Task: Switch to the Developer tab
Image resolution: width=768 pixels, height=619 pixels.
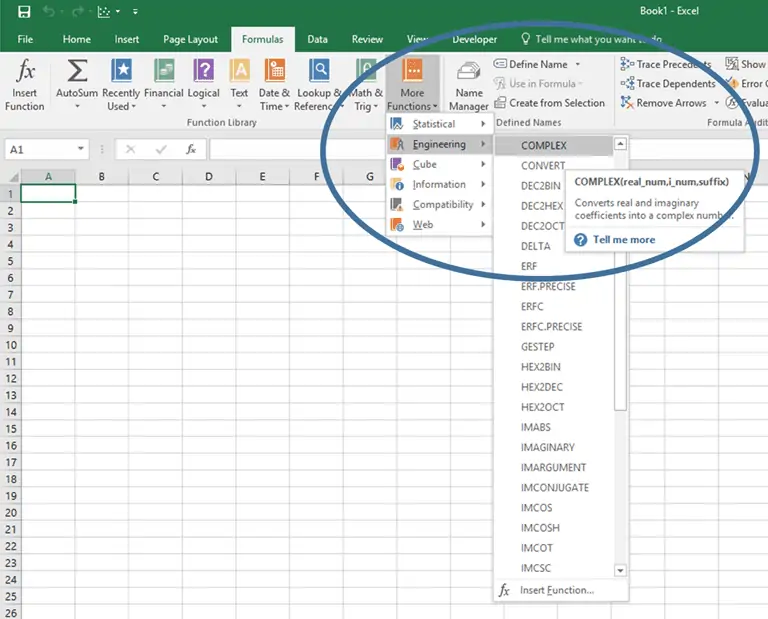Action: coord(474,39)
